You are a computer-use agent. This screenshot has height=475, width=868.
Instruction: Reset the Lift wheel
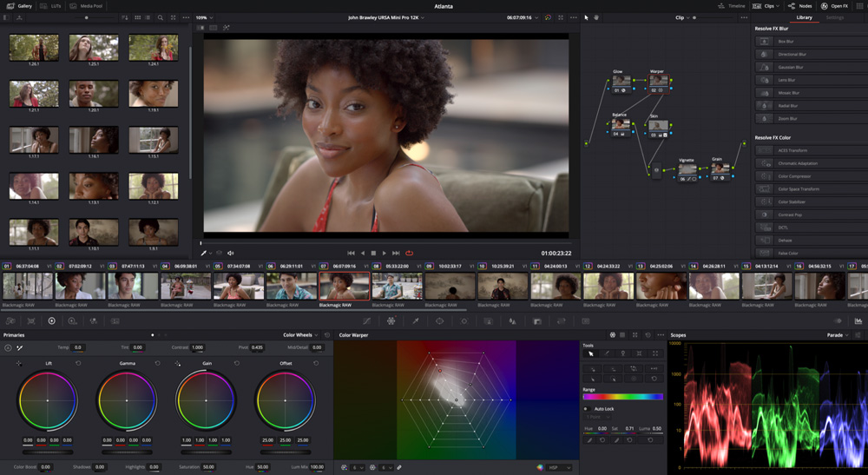(78, 363)
